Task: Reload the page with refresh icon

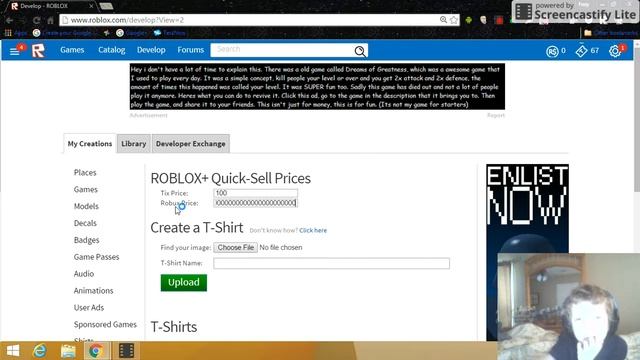Action: coord(37,20)
